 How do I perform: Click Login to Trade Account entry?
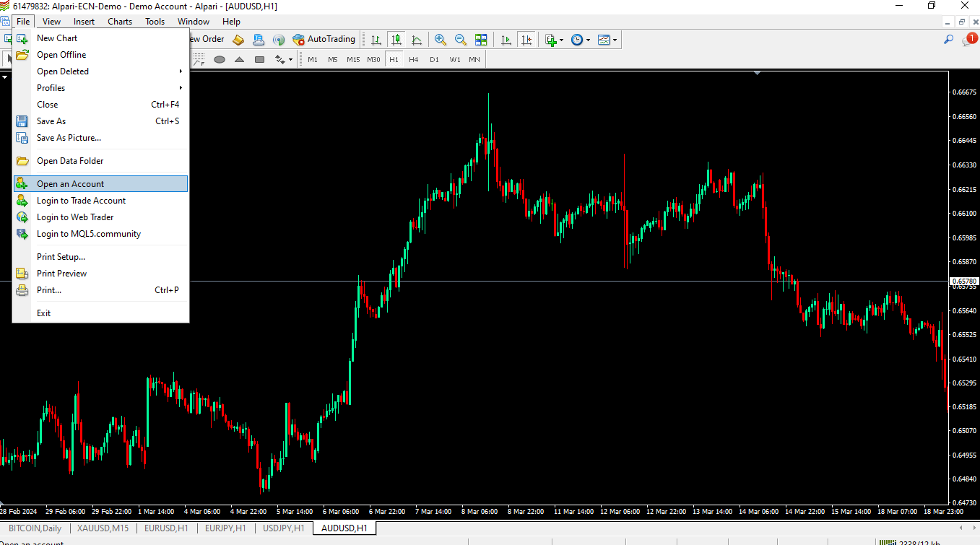(x=81, y=201)
